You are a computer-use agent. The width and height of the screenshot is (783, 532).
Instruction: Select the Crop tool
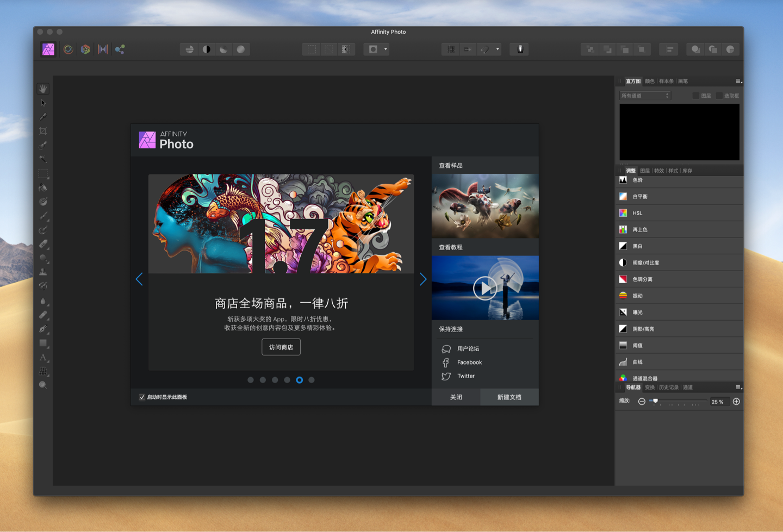tap(43, 131)
